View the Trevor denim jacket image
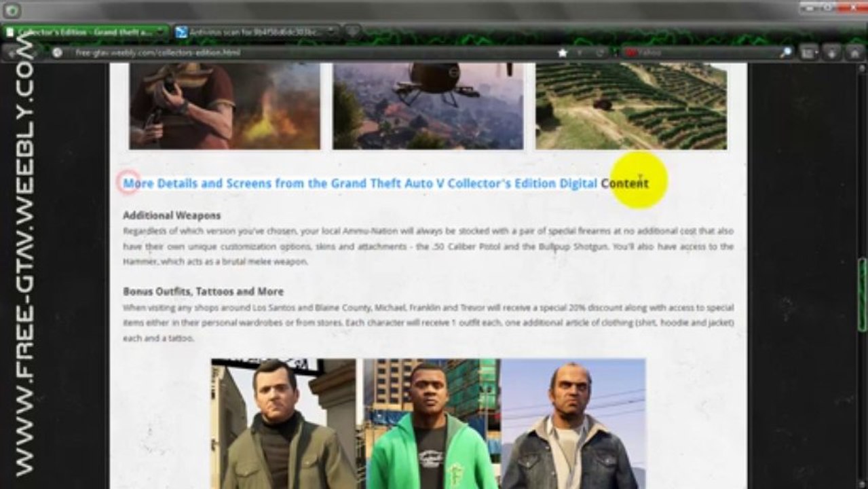868x489 pixels. click(x=573, y=424)
